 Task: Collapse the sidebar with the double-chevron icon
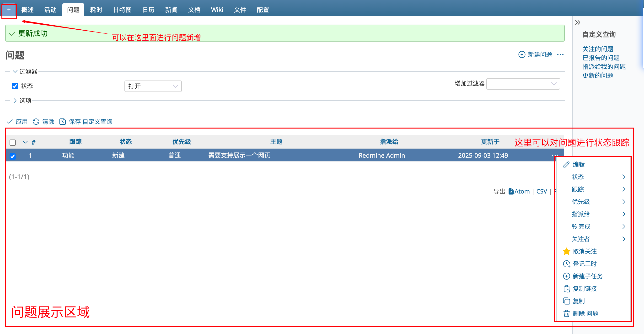click(x=578, y=23)
